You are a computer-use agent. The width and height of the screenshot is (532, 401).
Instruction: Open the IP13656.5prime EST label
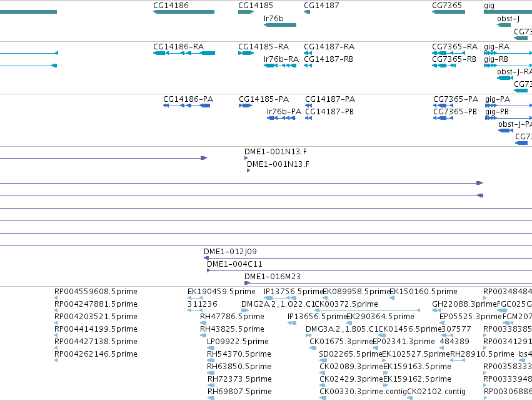pyautogui.click(x=317, y=317)
